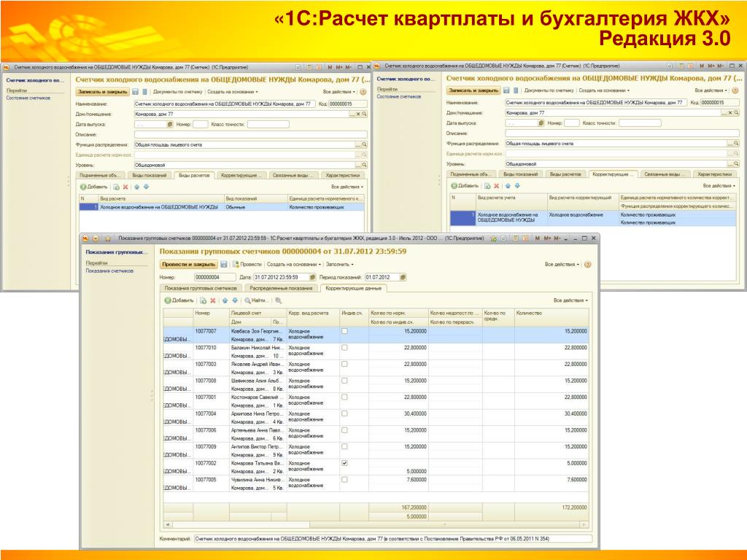Click the Комментарий input field
The height and width of the screenshot is (560, 747).
tap(393, 539)
